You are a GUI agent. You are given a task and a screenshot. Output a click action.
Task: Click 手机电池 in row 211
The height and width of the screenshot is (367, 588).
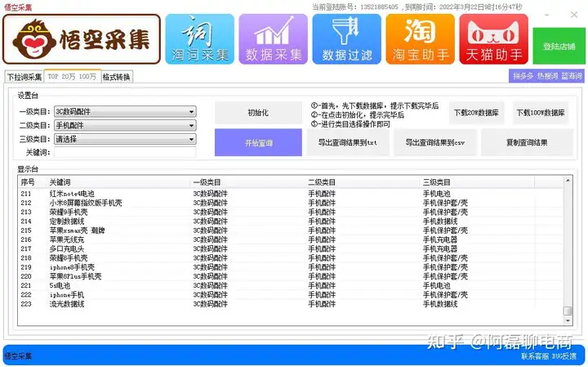436,194
